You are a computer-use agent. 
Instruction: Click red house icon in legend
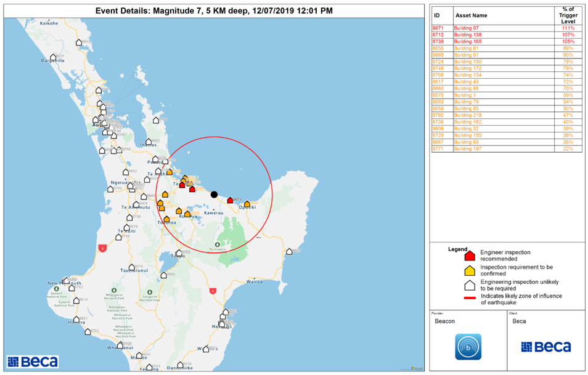point(469,256)
